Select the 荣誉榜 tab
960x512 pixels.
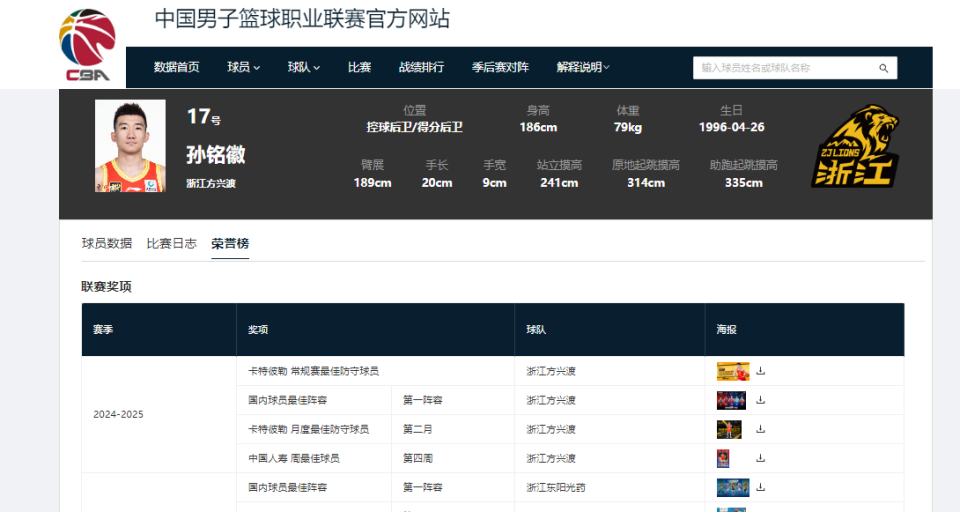(230, 243)
